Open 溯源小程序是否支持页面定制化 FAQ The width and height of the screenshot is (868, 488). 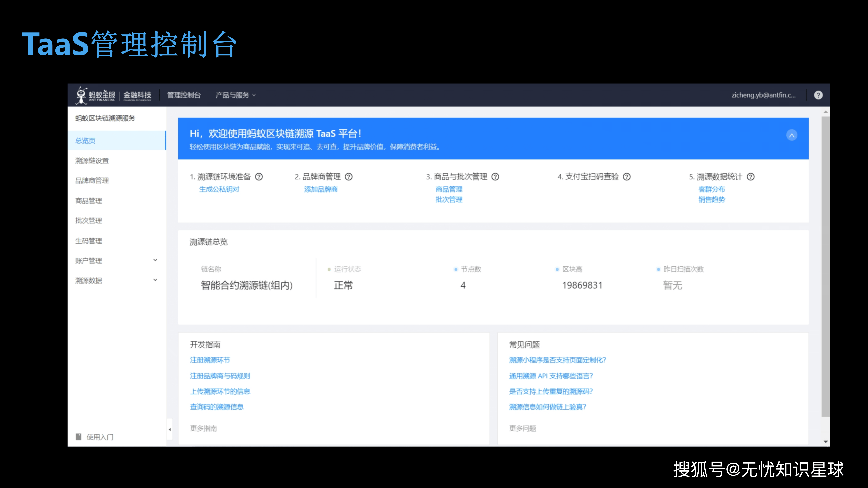point(557,360)
